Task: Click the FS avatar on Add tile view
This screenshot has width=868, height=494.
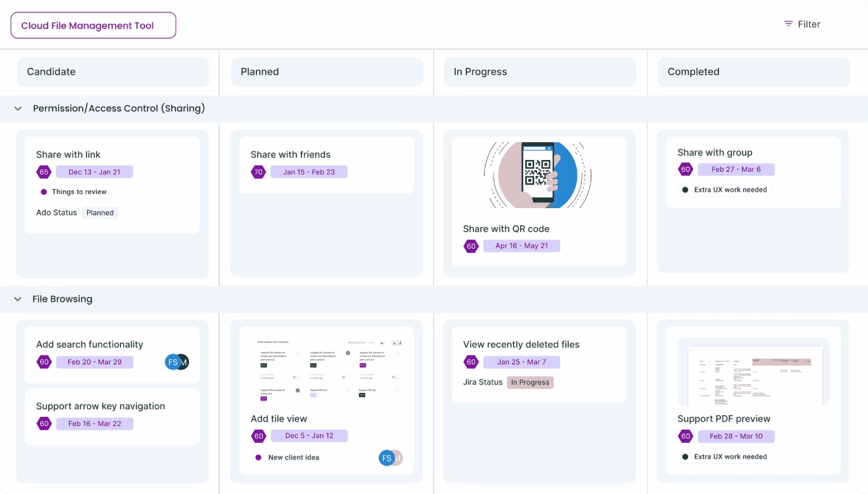Action: tap(386, 458)
